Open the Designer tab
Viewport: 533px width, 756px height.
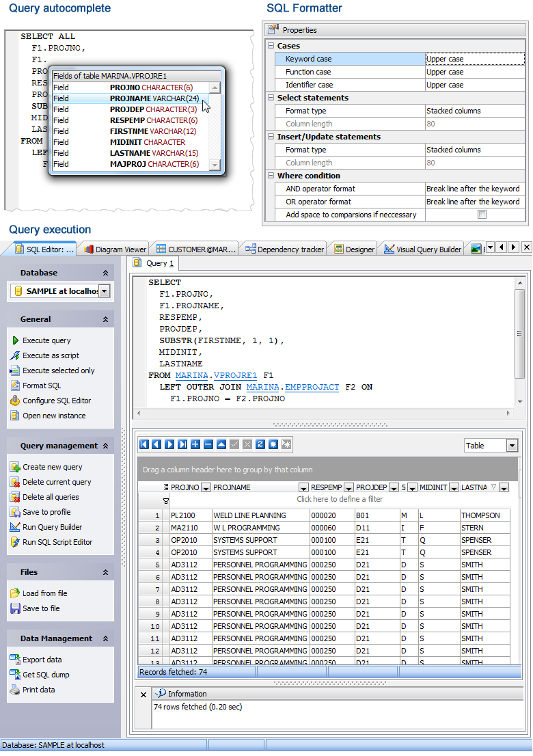tap(354, 249)
